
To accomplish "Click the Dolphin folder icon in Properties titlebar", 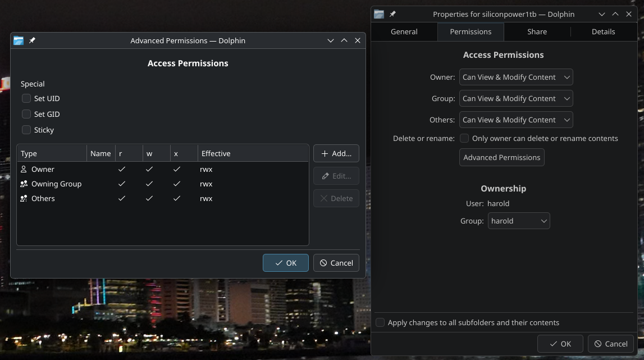I will pos(379,14).
